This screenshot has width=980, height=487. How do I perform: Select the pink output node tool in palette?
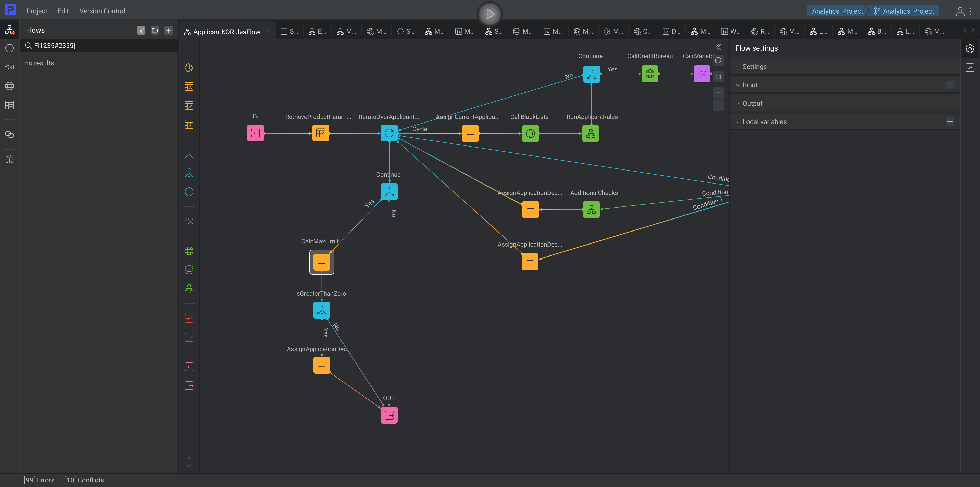(x=189, y=386)
